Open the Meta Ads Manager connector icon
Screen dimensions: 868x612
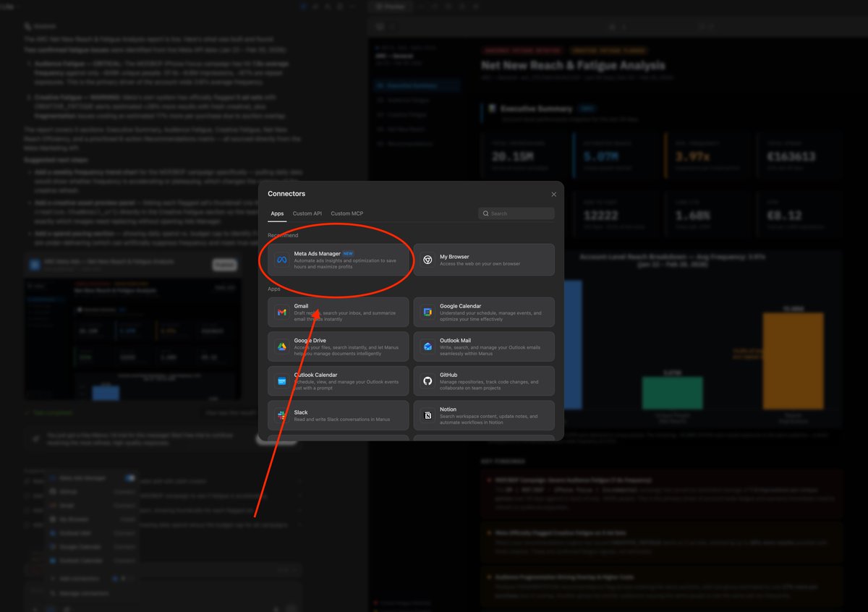pos(281,260)
